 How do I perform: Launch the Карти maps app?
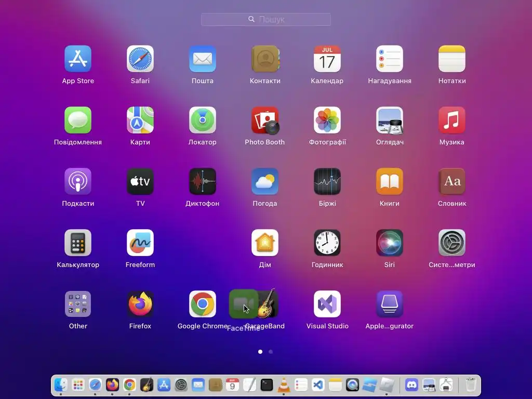tap(140, 120)
